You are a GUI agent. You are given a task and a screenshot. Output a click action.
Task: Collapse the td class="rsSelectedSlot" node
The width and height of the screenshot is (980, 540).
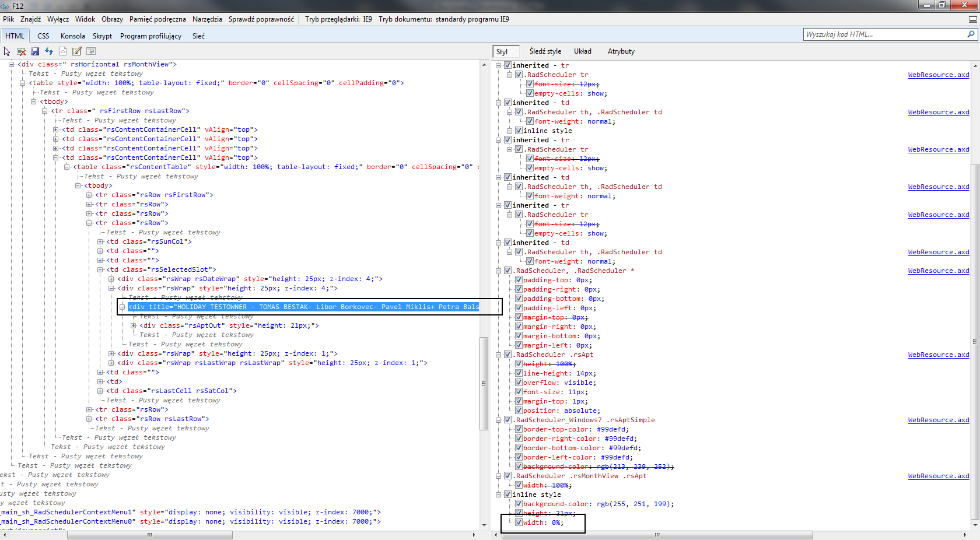coord(100,269)
